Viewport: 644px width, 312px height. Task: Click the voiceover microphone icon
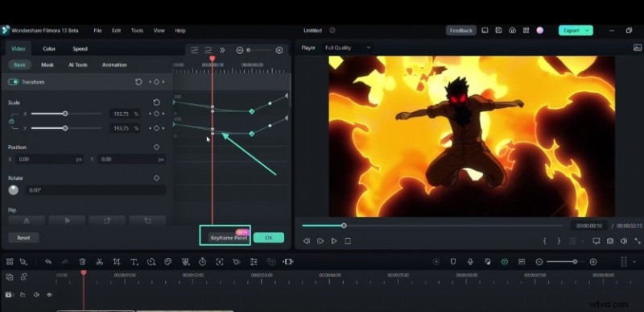coord(470,262)
